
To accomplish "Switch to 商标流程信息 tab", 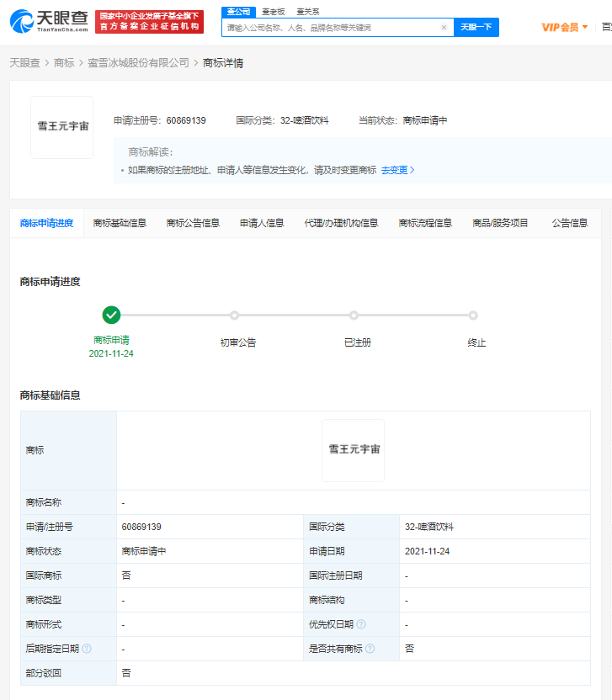I will tap(425, 223).
